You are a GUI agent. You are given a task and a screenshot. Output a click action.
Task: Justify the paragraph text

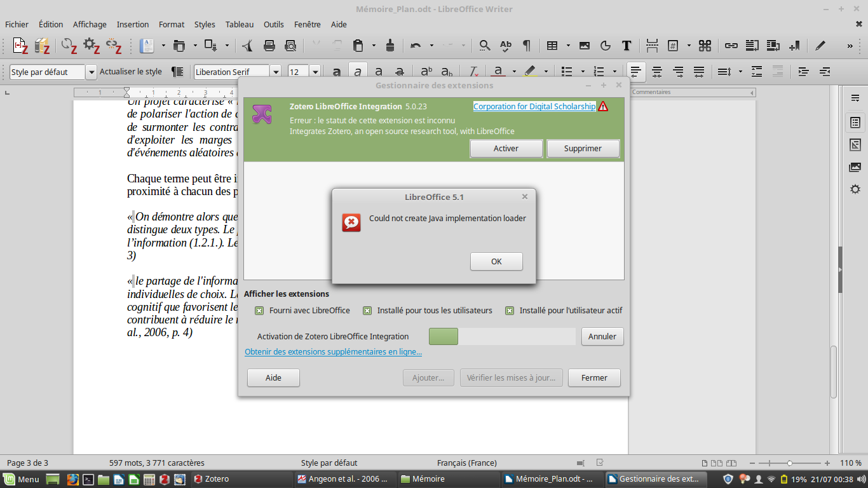click(699, 72)
